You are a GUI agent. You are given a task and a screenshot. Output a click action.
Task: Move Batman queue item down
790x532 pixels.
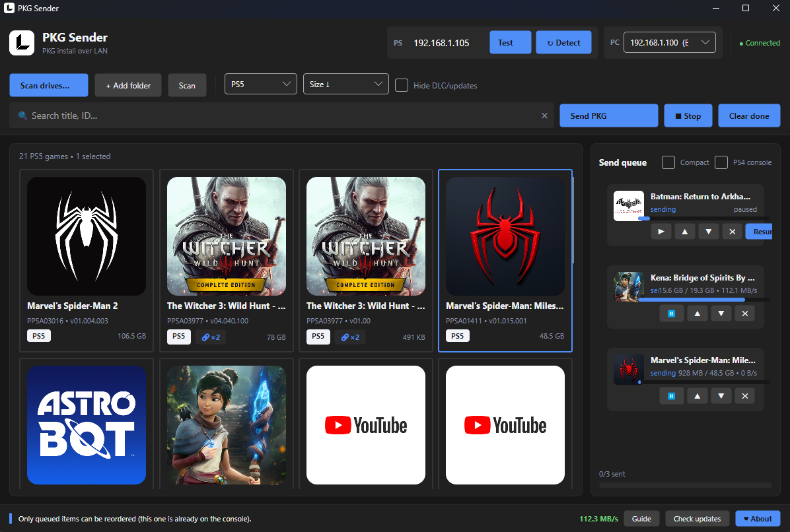tap(708, 232)
